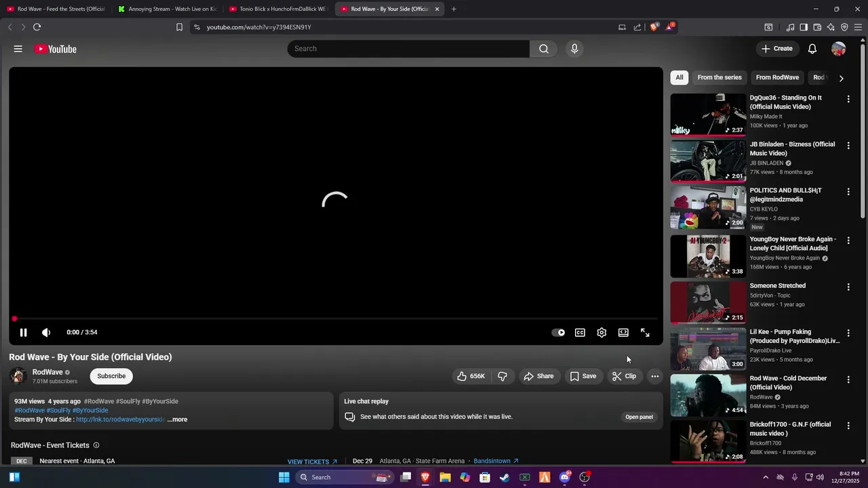Open the Bandsintown link
Image resolution: width=868 pixels, height=488 pixels.
tap(496, 461)
